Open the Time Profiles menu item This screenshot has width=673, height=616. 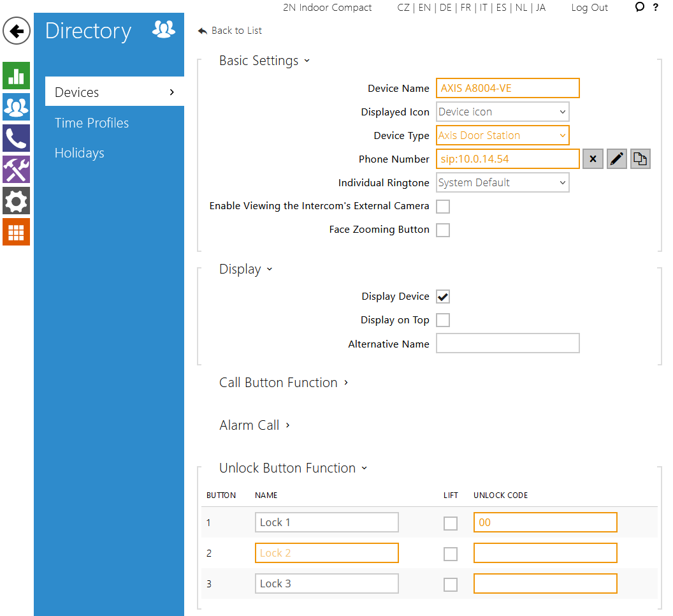pyautogui.click(x=91, y=123)
